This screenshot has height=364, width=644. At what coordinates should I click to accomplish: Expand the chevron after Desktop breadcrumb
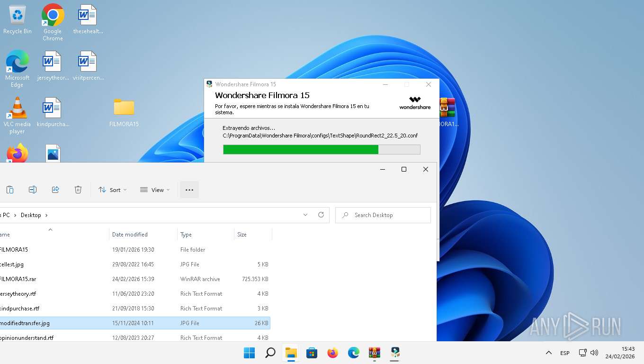pyautogui.click(x=46, y=215)
